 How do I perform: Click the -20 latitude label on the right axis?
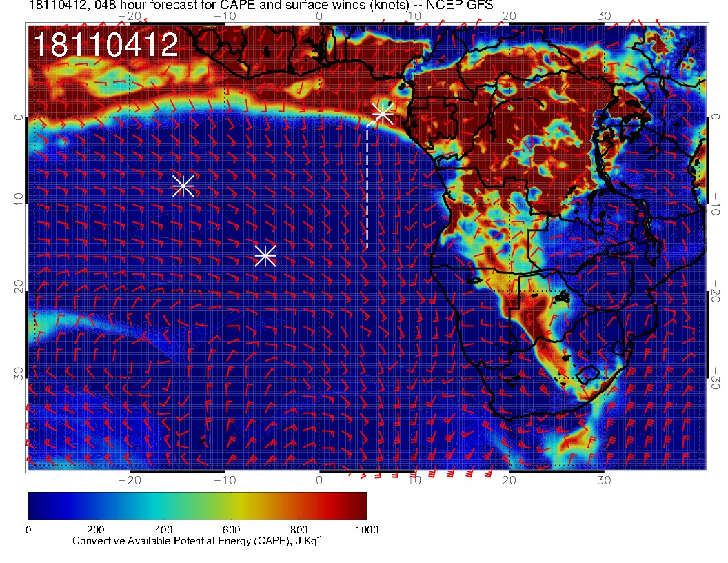(716, 290)
